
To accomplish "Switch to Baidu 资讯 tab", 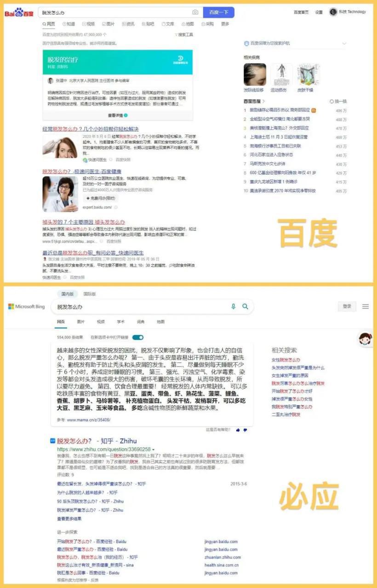I will point(128,24).
